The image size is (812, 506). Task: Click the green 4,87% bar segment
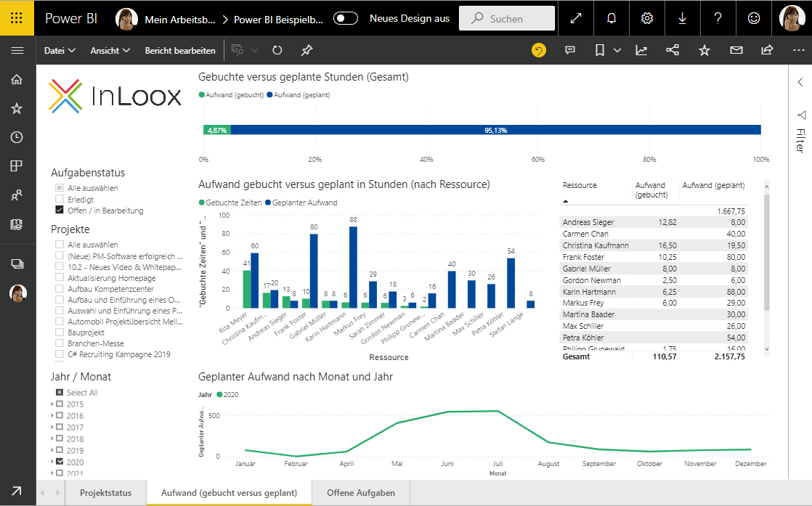click(217, 130)
